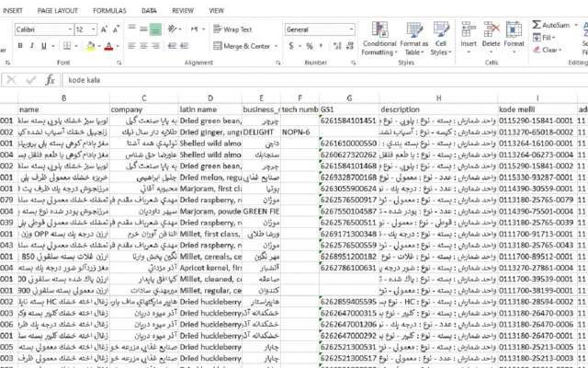Open the Accounting format dropdown arrow
The image size is (588, 368).
point(300,46)
